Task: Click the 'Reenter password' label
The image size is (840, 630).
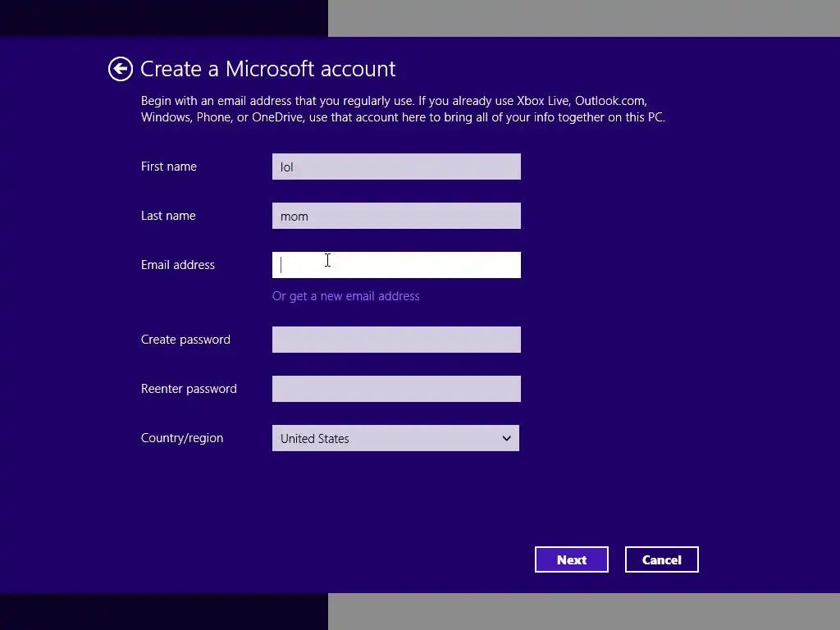Action: tap(189, 389)
